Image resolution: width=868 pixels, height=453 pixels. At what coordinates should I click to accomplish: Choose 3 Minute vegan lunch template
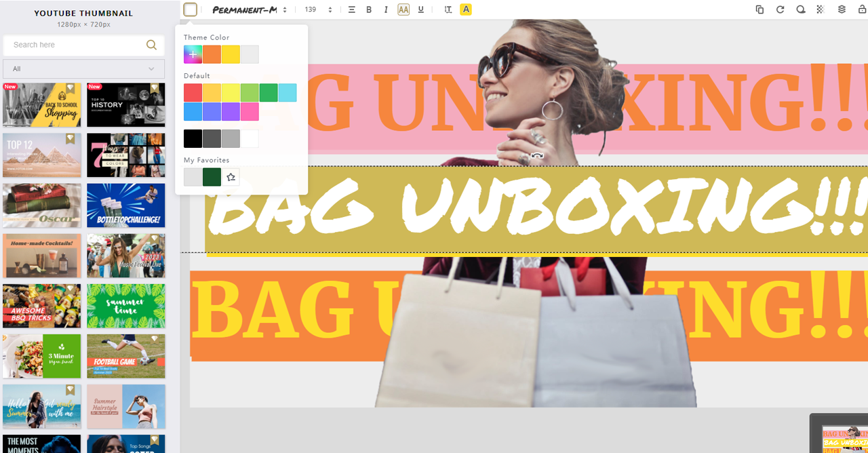[x=42, y=356]
